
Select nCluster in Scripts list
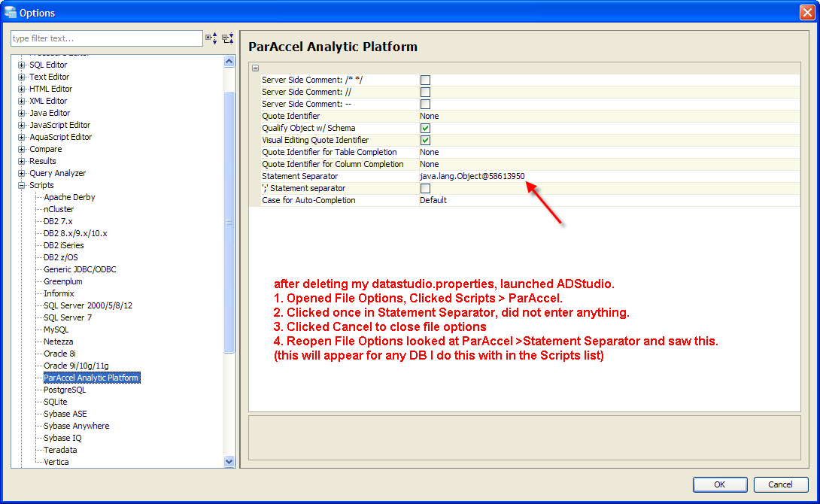pos(59,209)
